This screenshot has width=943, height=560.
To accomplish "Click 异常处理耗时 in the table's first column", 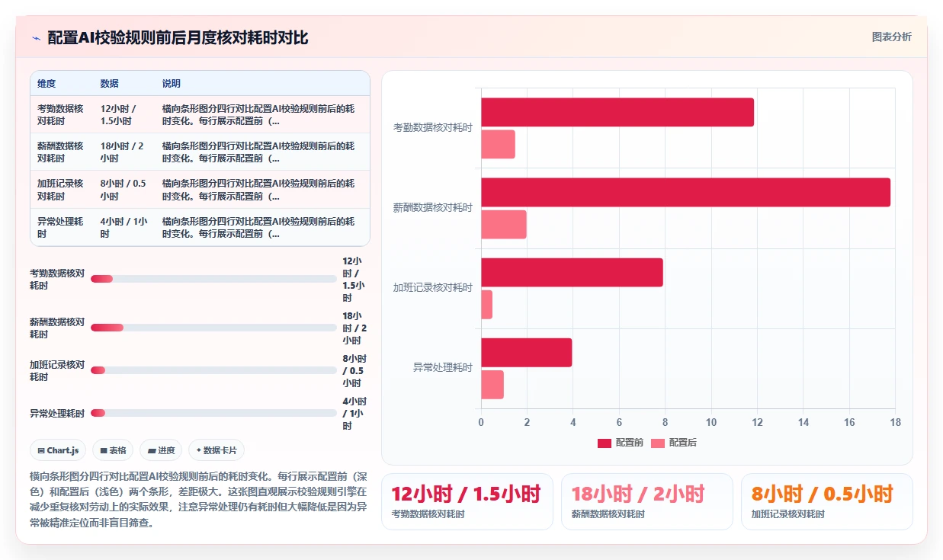I will tap(60, 227).
